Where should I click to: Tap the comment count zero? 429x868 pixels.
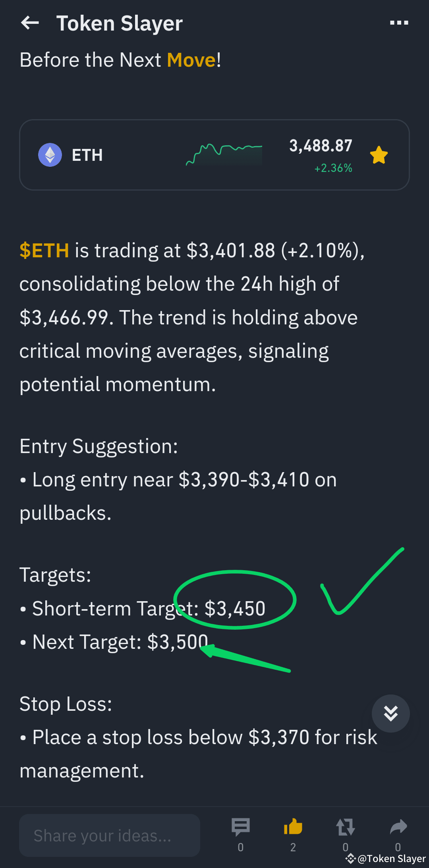click(x=240, y=847)
